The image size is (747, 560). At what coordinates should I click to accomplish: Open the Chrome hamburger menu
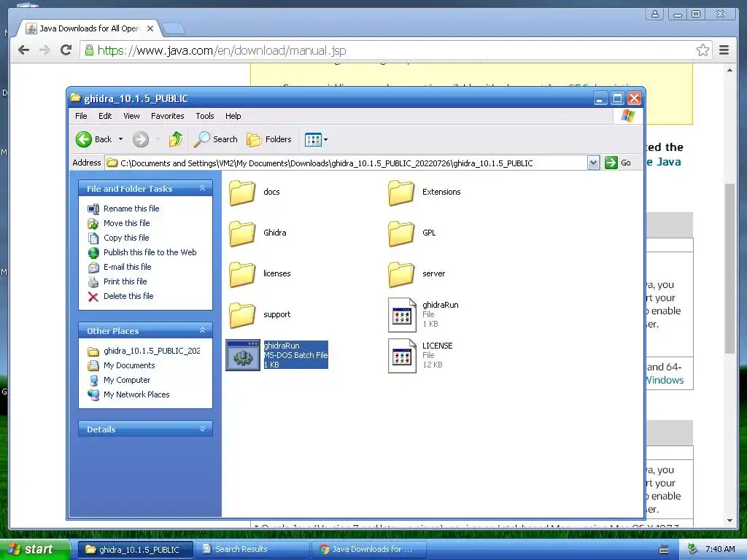click(x=724, y=50)
